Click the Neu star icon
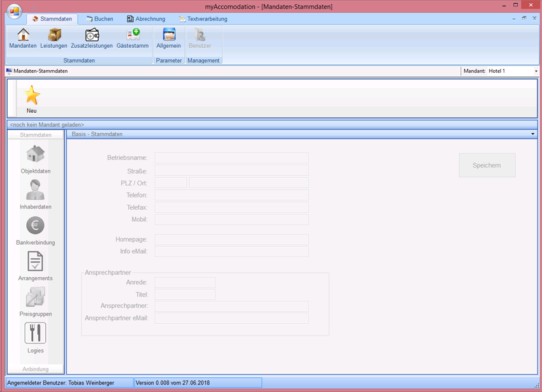Screen dimensions: 542x392 32,96
